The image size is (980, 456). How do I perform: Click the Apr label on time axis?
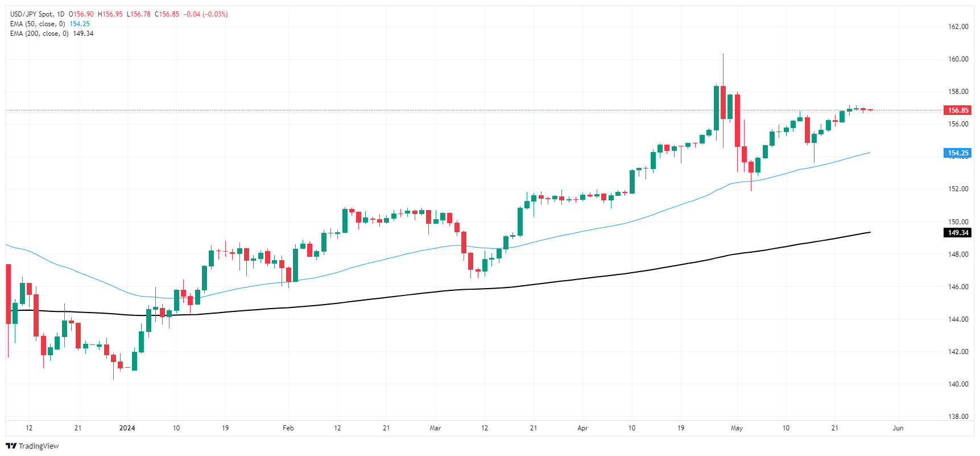(x=582, y=428)
